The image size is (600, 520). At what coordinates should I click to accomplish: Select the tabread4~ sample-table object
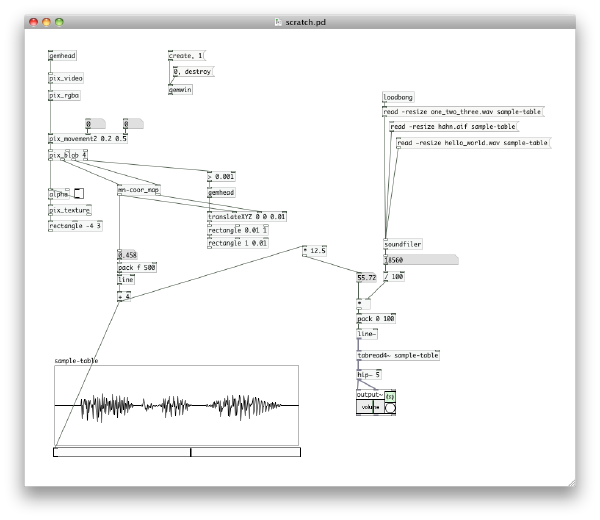click(398, 355)
